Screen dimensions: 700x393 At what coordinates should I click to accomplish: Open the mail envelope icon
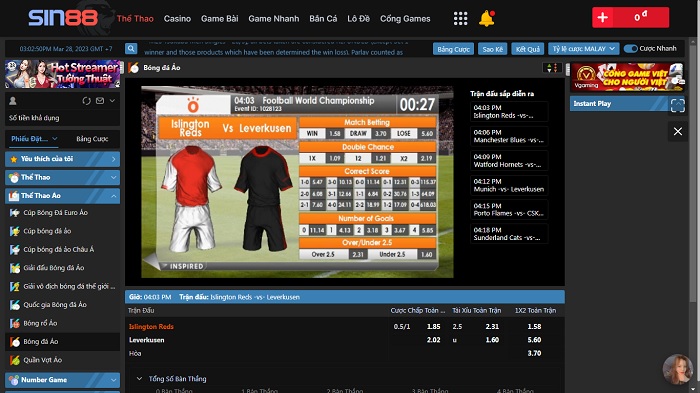(100, 101)
